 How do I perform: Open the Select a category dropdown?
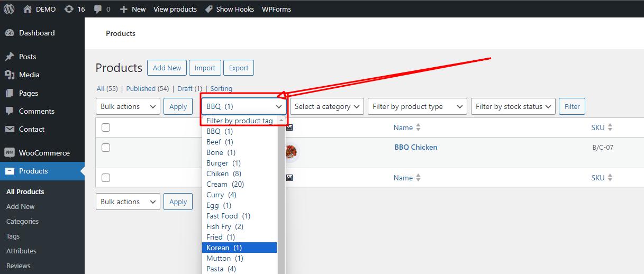click(x=327, y=106)
